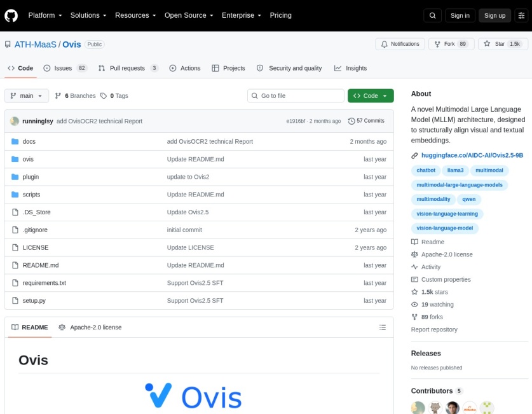Click Report repository link
The width and height of the screenshot is (532, 414).
pyautogui.click(x=434, y=329)
